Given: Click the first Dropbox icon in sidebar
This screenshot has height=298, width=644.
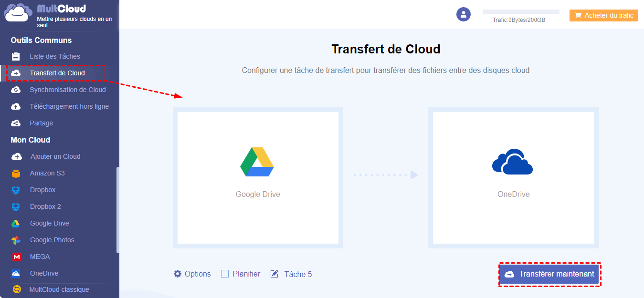Looking at the screenshot, I should [16, 190].
